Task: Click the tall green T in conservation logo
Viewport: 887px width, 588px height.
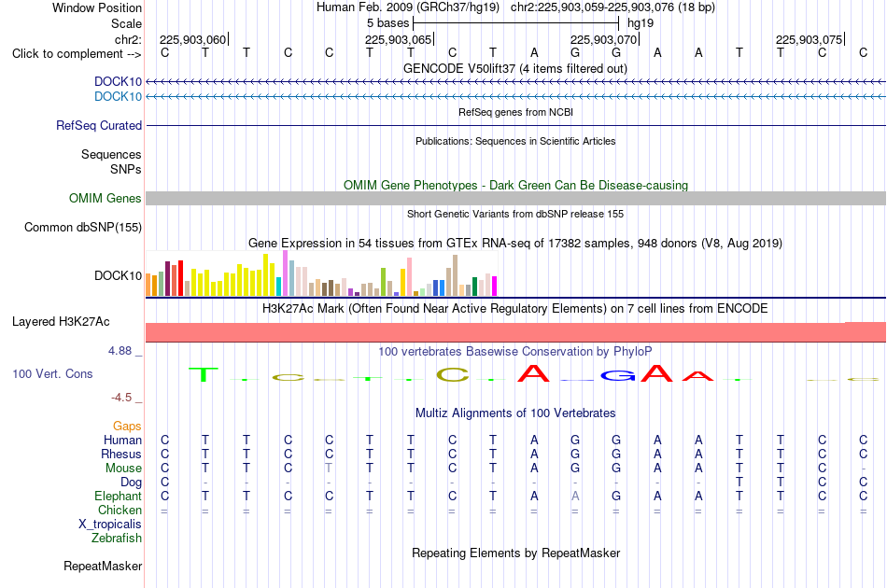Action: click(204, 374)
